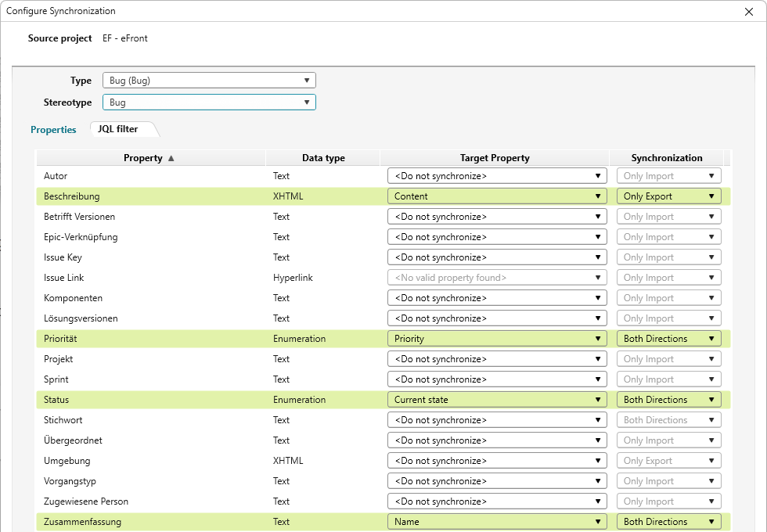Open Target Property dropdown for Stichwort
767x532 pixels.
pos(497,420)
